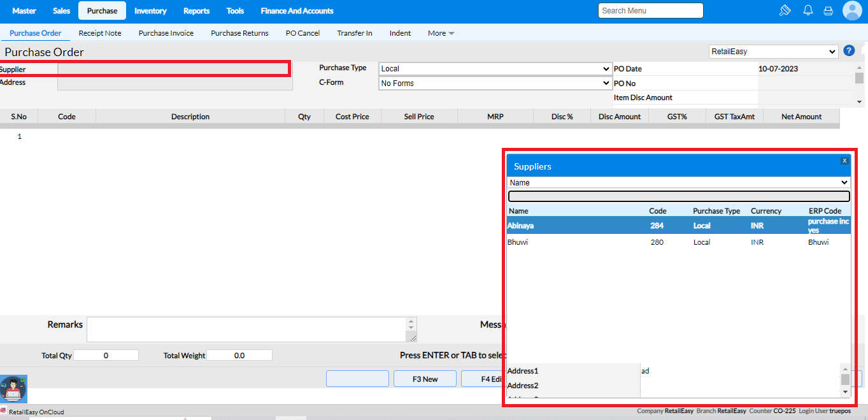Expand the More tabs dropdown

(x=441, y=33)
